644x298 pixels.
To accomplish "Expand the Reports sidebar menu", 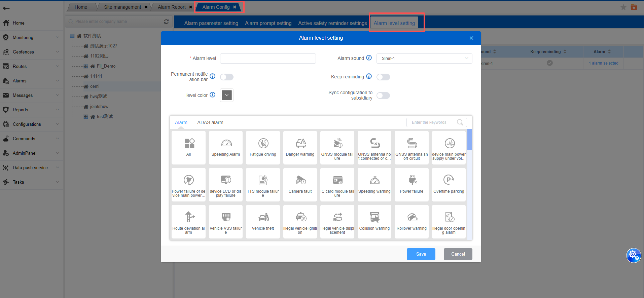I will (x=31, y=110).
